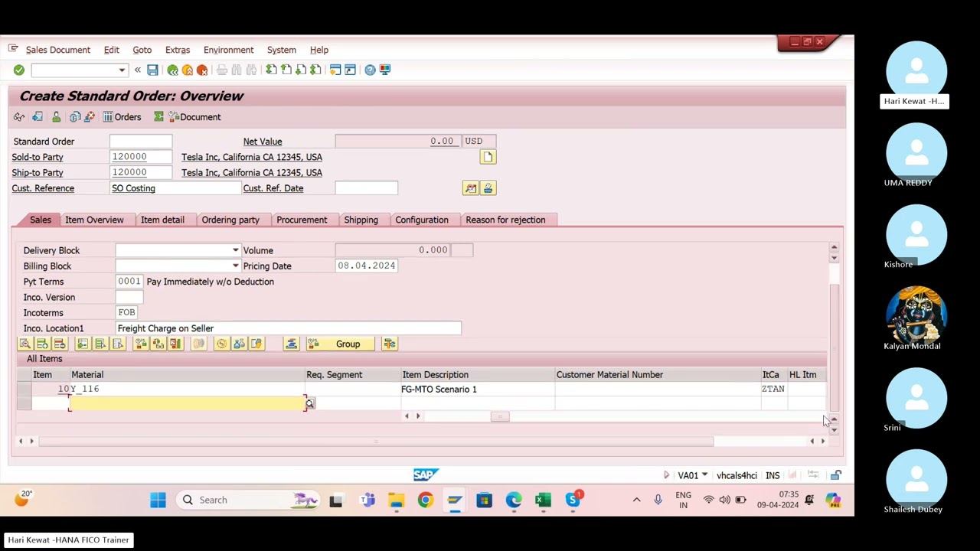980x551 pixels.
Task: Click the Insert Item row icon
Action: [x=43, y=344]
